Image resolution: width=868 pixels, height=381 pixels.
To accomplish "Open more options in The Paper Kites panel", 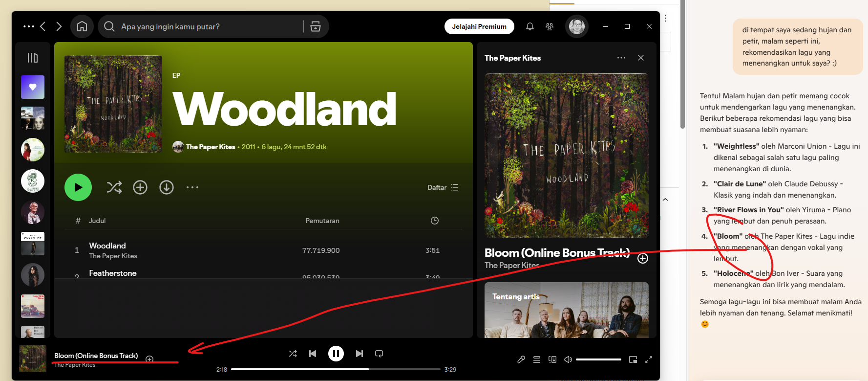I will tap(621, 58).
